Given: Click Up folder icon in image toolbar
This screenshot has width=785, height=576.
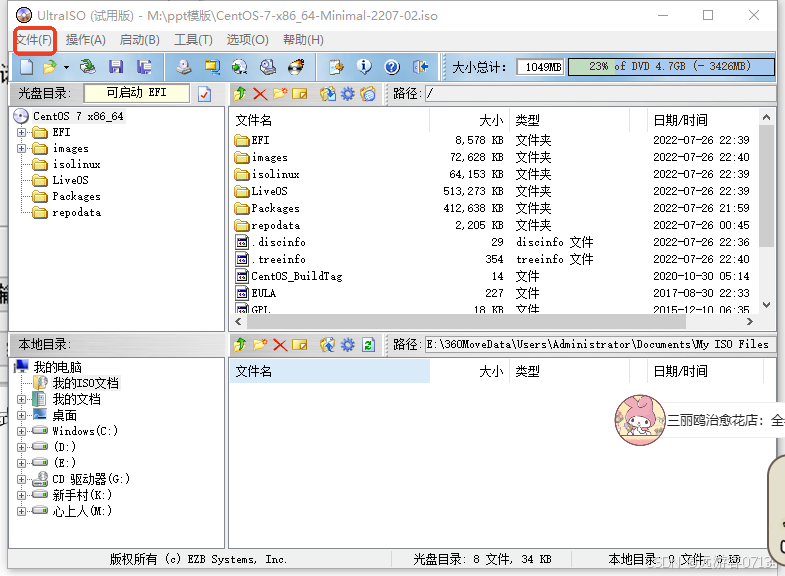Looking at the screenshot, I should point(240,94).
